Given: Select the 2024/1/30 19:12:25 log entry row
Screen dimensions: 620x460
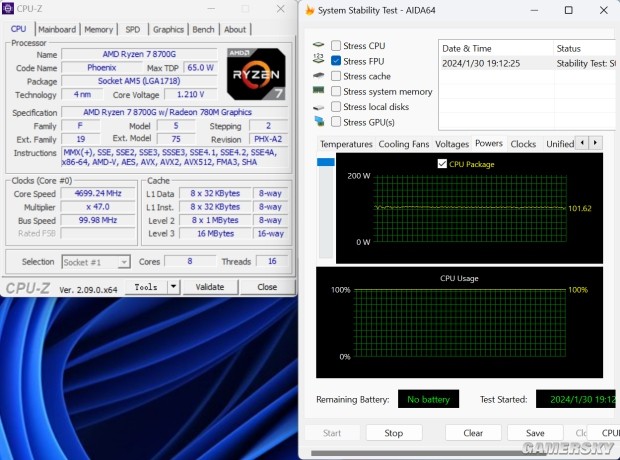Looking at the screenshot, I should coord(527,63).
